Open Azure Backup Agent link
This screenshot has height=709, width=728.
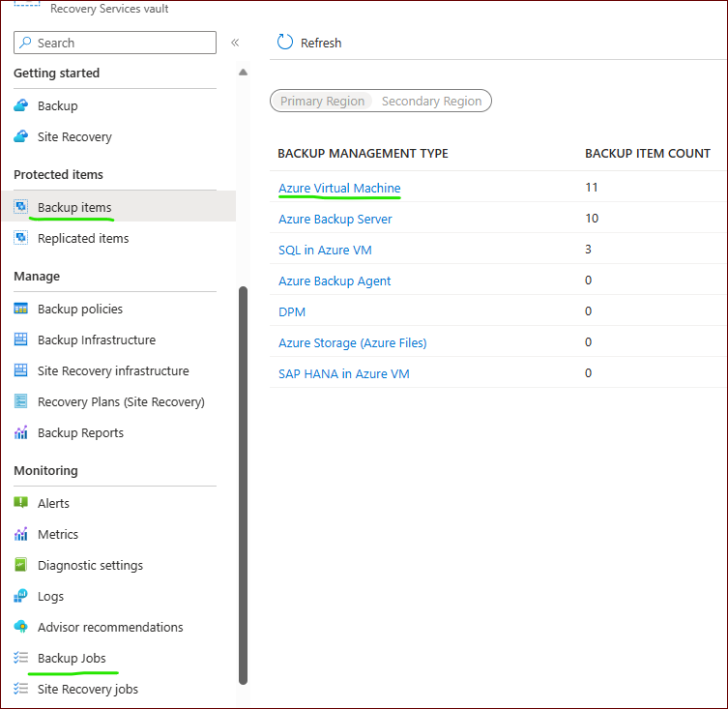(x=335, y=281)
